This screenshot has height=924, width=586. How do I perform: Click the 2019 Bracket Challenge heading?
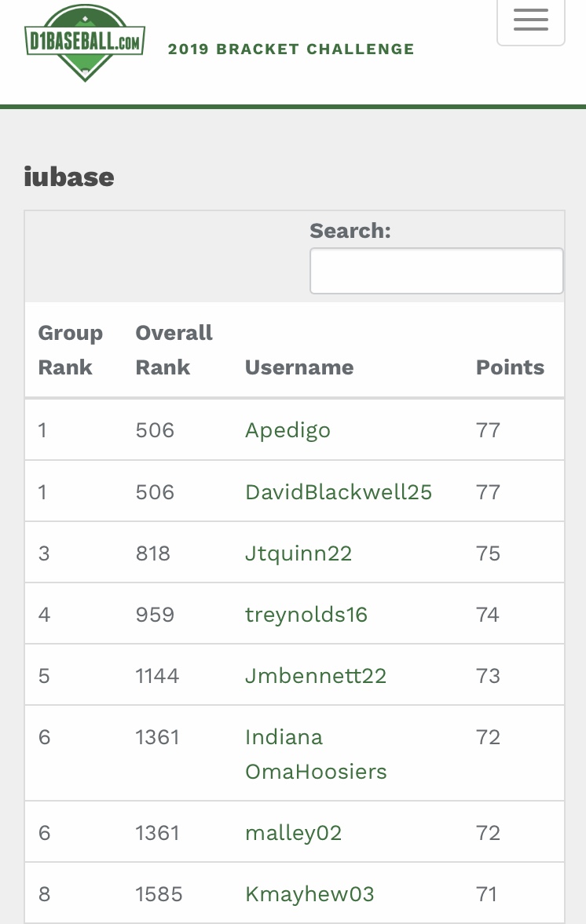pyautogui.click(x=290, y=49)
